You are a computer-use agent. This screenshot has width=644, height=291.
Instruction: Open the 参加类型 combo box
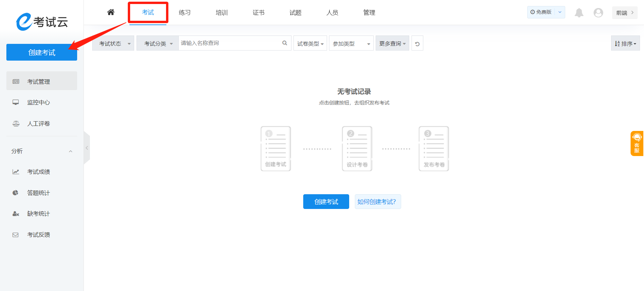coord(351,44)
